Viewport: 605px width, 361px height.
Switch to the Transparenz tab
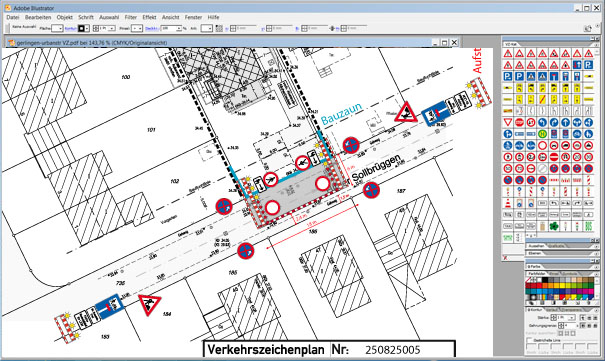click(x=571, y=310)
